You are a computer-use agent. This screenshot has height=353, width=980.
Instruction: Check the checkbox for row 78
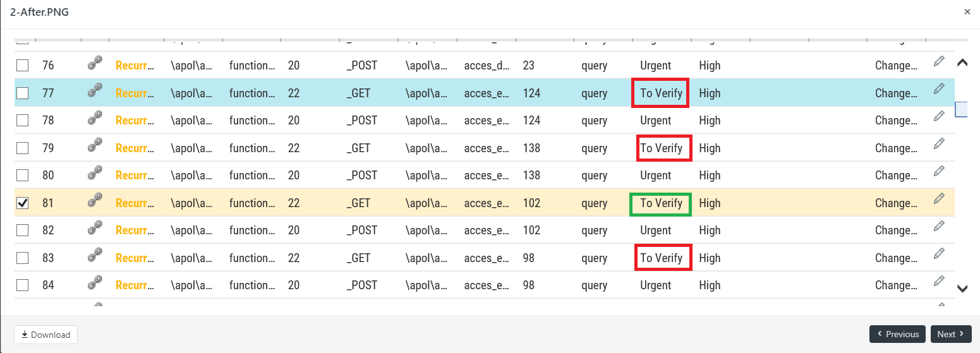(x=22, y=121)
